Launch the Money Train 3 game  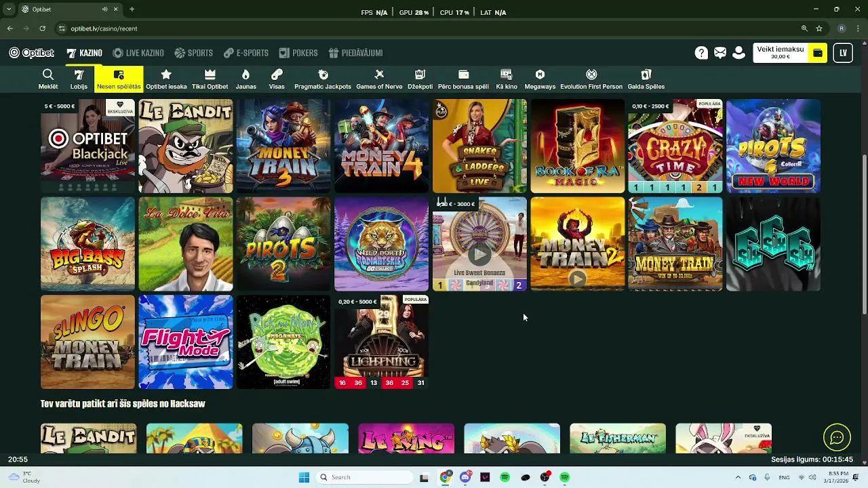pyautogui.click(x=283, y=146)
